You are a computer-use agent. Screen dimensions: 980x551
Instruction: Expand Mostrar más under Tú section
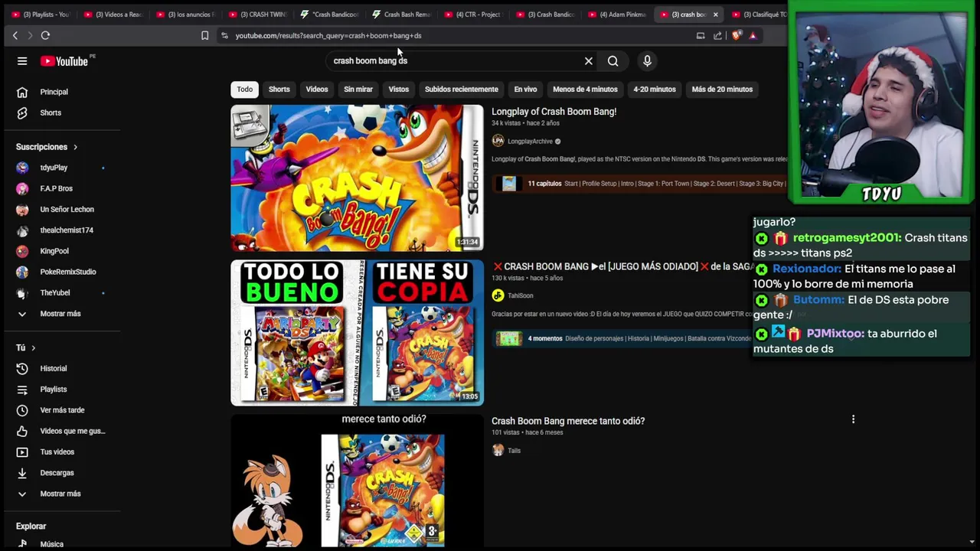tap(61, 494)
